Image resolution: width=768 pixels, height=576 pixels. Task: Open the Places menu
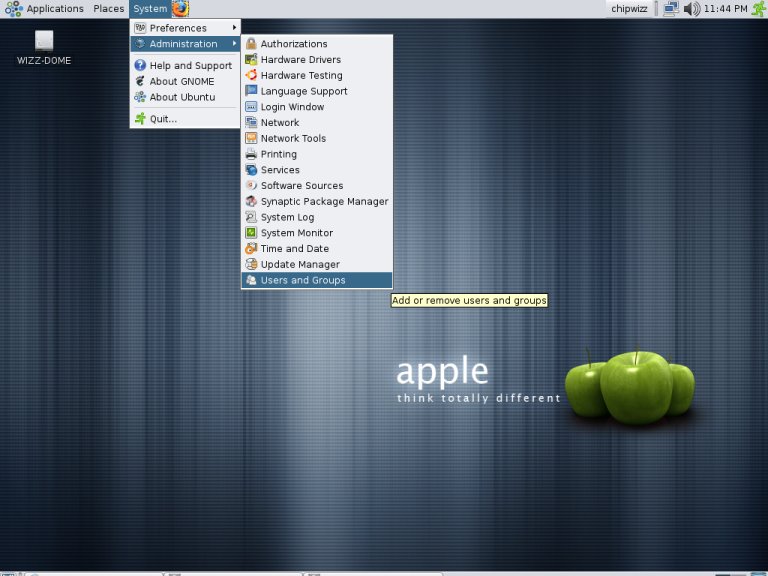109,9
